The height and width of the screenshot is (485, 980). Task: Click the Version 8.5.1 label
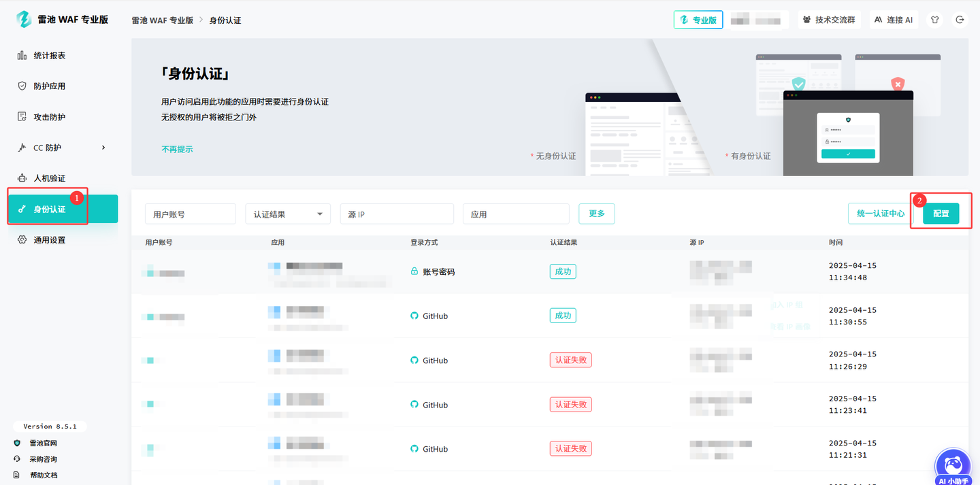(x=50, y=427)
